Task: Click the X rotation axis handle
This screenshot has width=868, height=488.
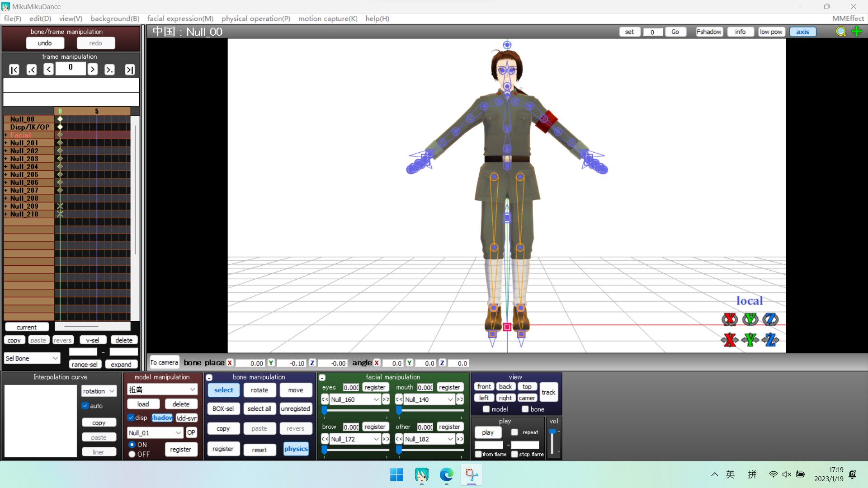Action: (730, 319)
